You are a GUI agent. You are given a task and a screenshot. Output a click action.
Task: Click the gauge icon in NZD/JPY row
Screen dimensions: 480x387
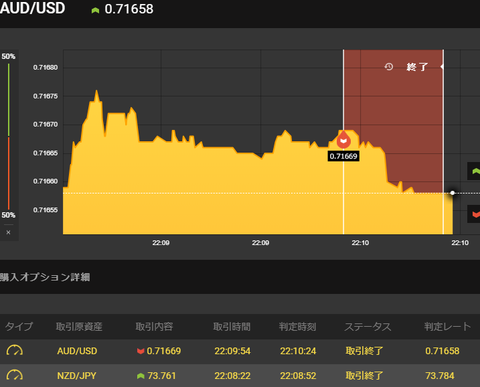tap(15, 375)
